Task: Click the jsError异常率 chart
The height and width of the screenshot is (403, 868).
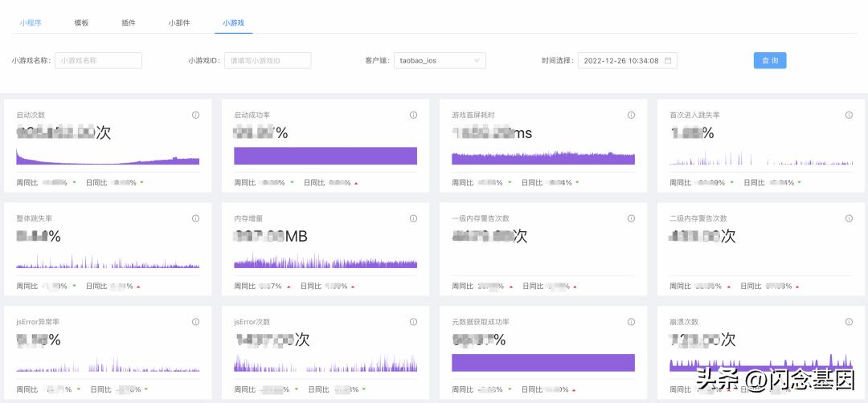Action: (x=108, y=364)
